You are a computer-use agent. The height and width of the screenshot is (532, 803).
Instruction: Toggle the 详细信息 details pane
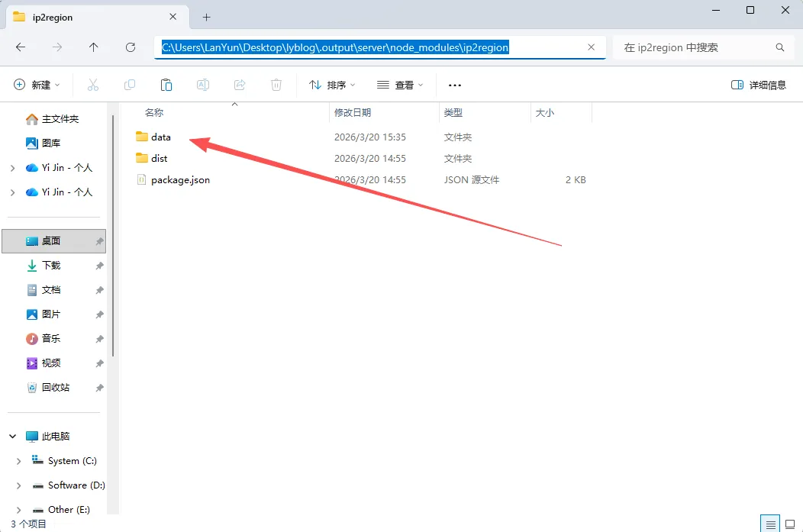[x=758, y=85]
